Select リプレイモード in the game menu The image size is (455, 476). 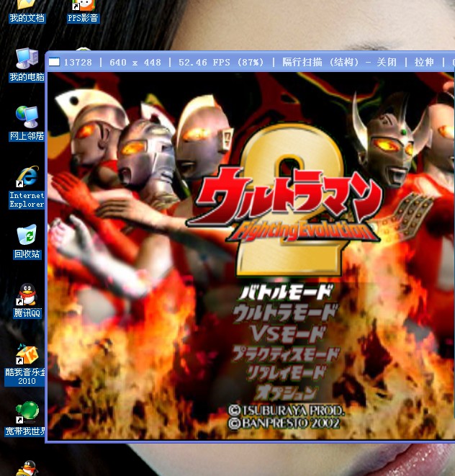(x=287, y=373)
